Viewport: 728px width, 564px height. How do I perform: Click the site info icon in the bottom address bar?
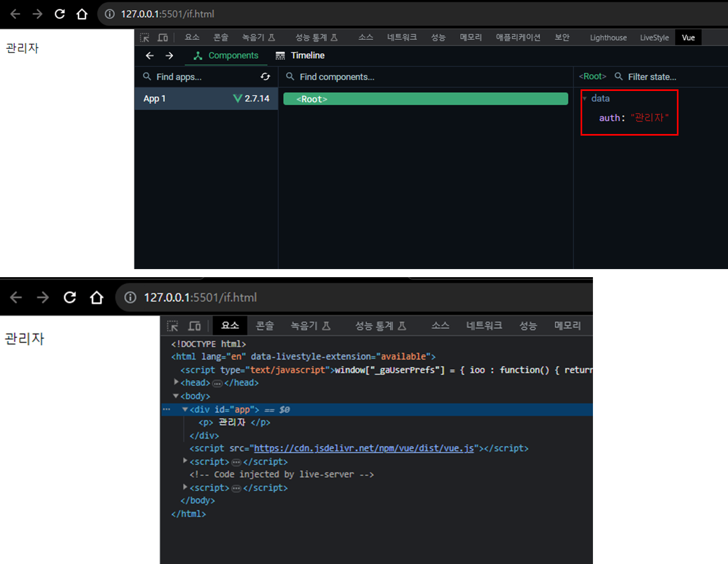point(130,297)
